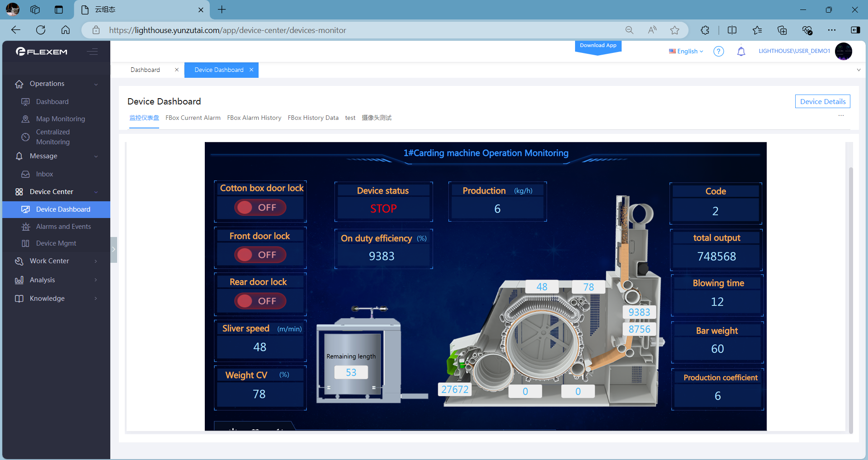
Task: Click the more options ellipsis under Device Details
Action: click(841, 116)
